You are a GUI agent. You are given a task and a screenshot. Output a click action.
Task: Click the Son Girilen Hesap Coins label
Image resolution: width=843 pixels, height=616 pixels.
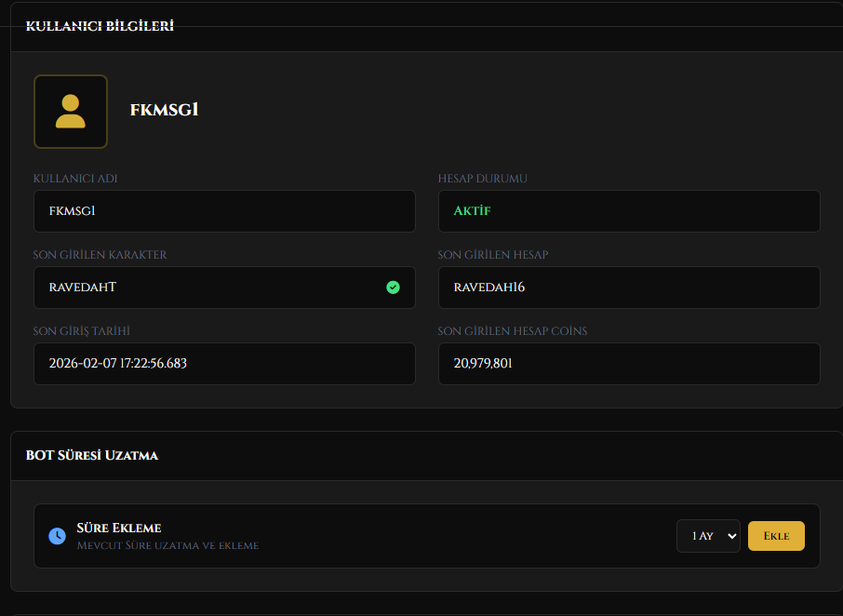[x=513, y=331]
